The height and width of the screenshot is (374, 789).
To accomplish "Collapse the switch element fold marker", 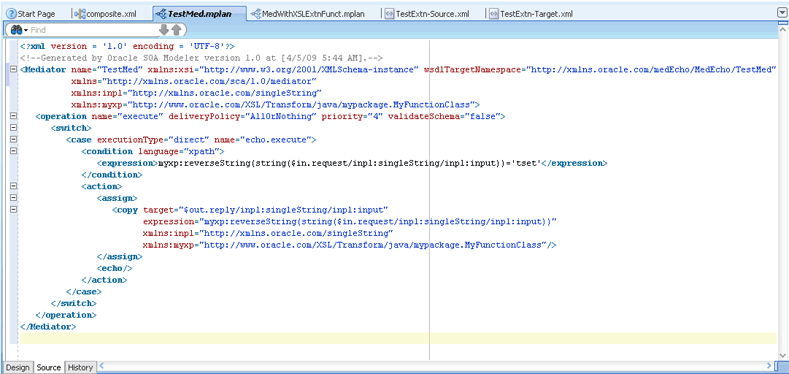I will pos(14,127).
